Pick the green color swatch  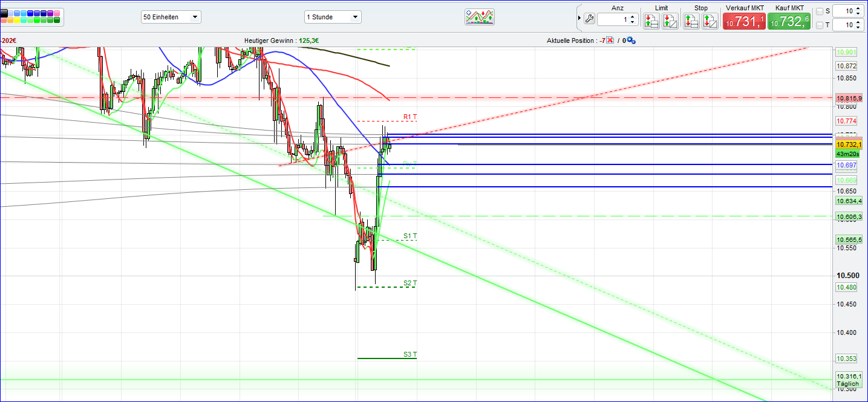(x=37, y=20)
